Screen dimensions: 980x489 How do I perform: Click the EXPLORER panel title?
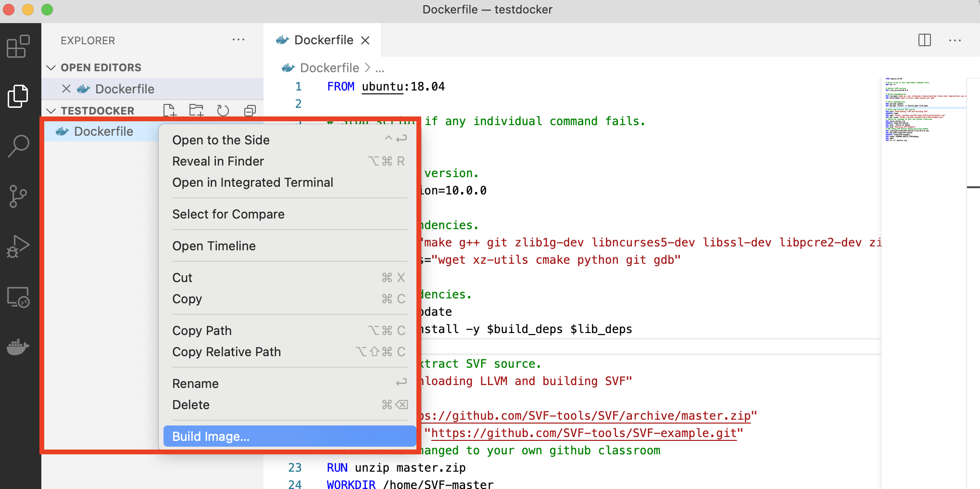[88, 40]
